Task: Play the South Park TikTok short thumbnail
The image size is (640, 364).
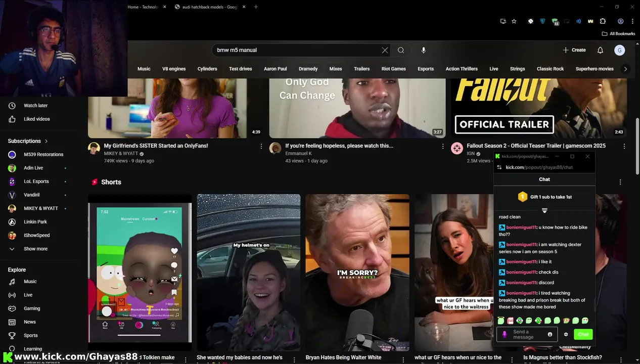Action: click(140, 272)
